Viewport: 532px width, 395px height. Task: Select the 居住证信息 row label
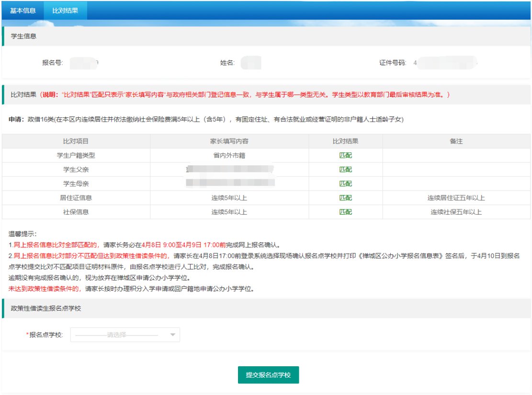click(76, 197)
